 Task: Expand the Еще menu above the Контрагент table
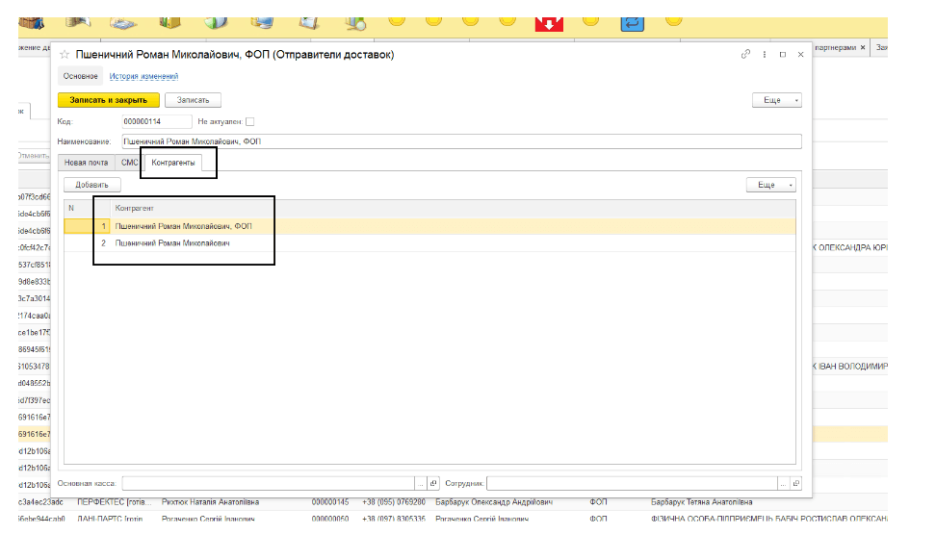click(x=770, y=185)
